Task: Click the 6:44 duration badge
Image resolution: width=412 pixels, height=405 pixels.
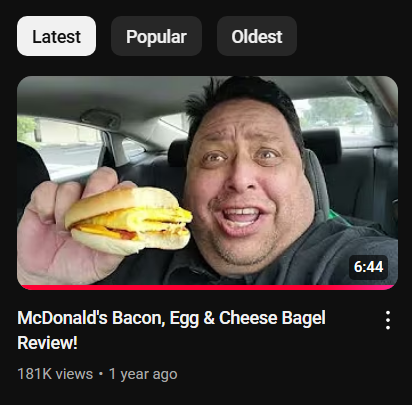Action: pyautogui.click(x=368, y=267)
